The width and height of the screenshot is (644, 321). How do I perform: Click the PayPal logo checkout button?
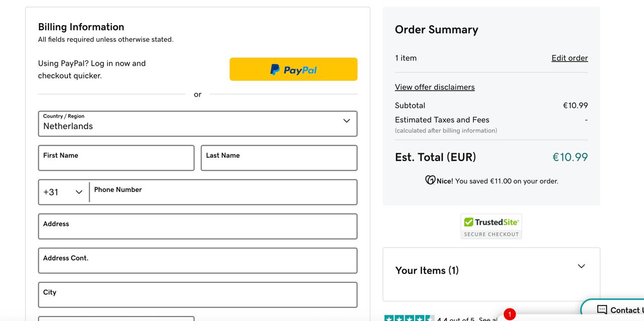pos(293,69)
